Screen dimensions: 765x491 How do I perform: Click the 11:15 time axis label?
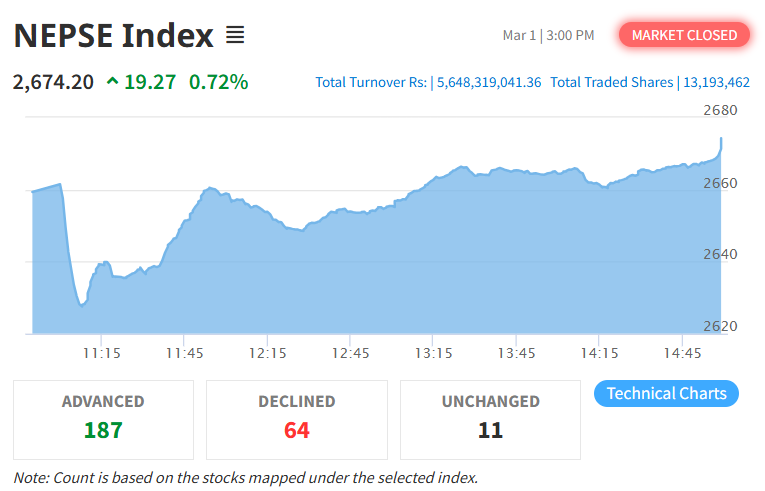pyautogui.click(x=102, y=353)
